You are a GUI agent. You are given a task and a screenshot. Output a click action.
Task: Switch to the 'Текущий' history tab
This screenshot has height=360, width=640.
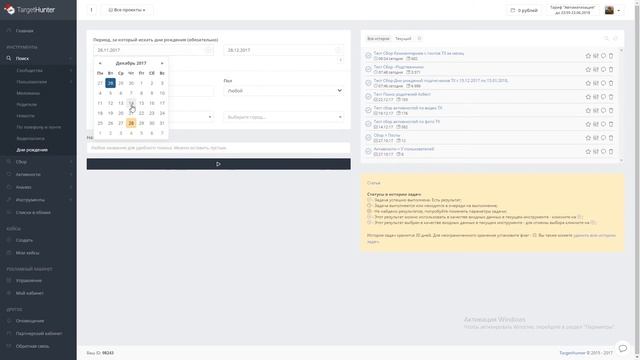[403, 38]
